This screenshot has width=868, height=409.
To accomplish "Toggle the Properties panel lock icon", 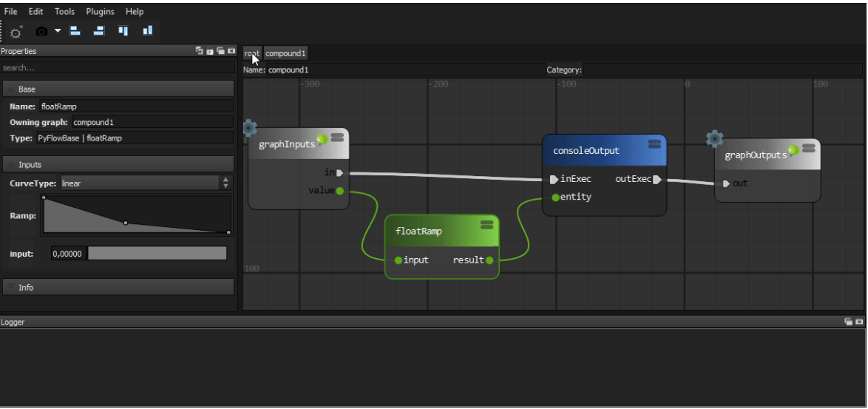I will pos(210,51).
